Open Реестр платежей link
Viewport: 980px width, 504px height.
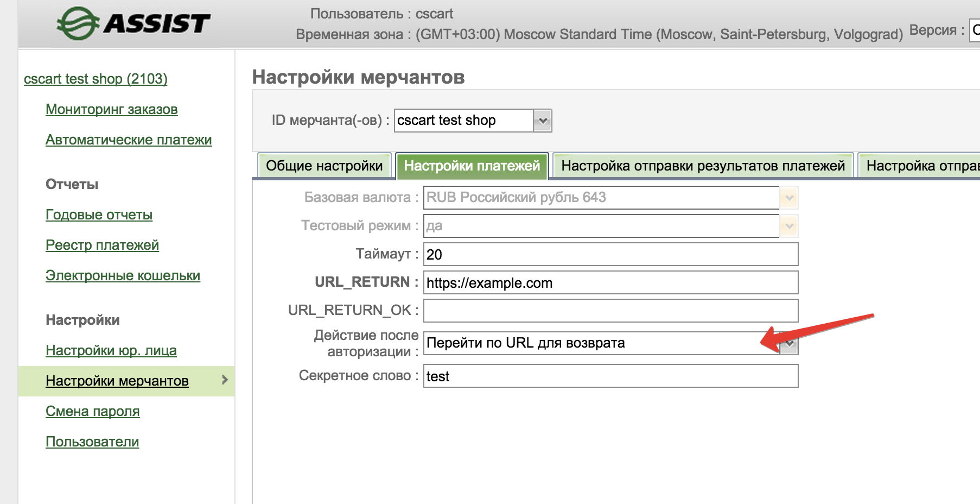click(x=102, y=245)
